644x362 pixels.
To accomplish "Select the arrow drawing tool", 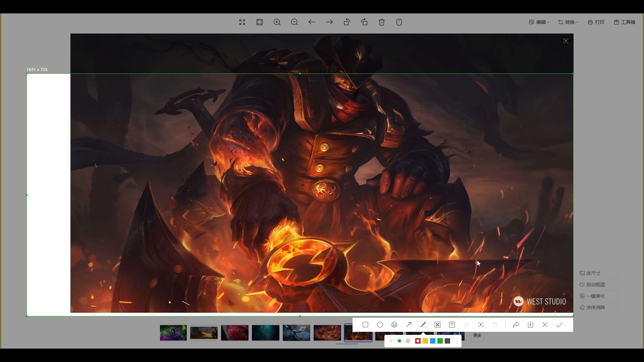I will pos(409,325).
